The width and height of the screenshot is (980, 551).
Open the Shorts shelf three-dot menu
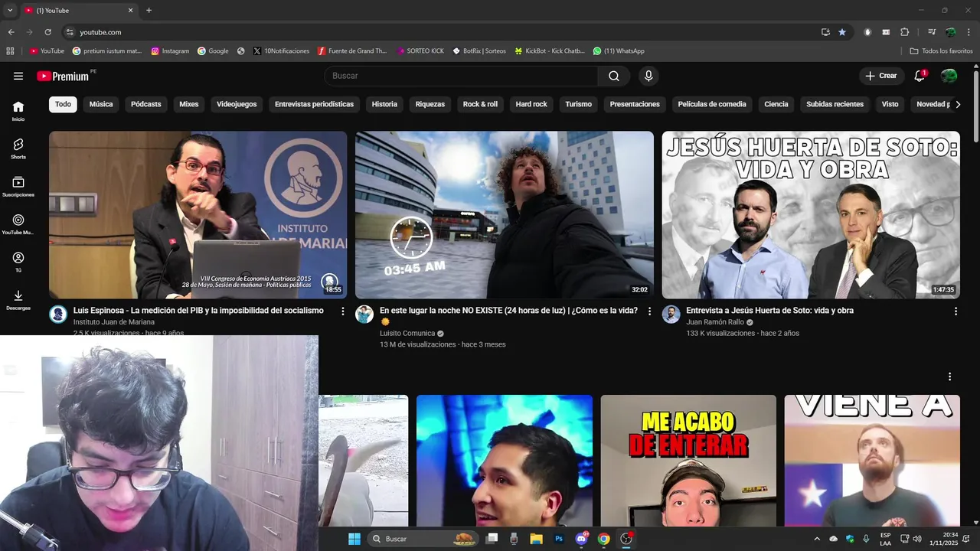point(949,377)
